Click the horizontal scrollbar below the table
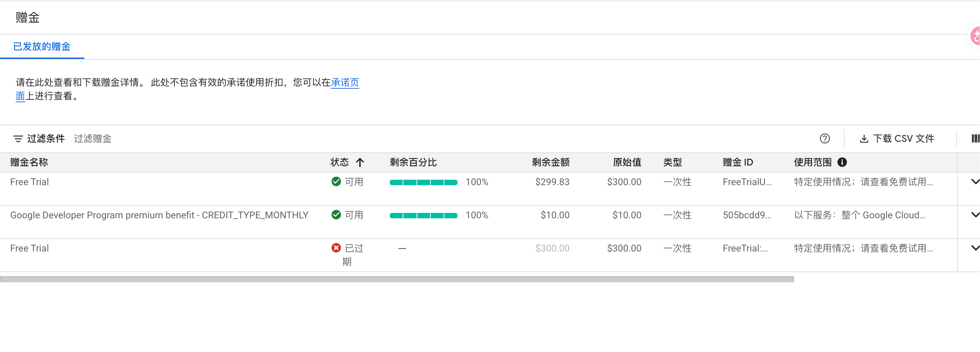980x352 pixels. (x=397, y=279)
